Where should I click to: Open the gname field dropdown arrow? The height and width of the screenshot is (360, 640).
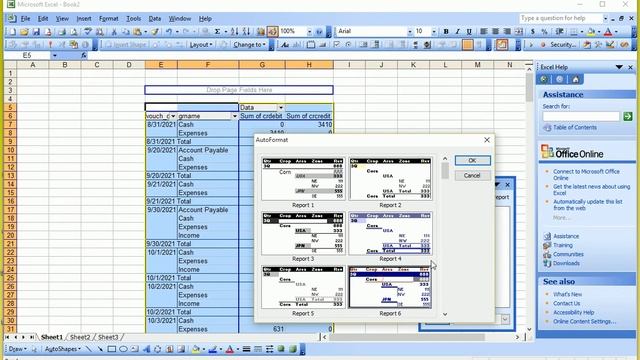click(235, 116)
